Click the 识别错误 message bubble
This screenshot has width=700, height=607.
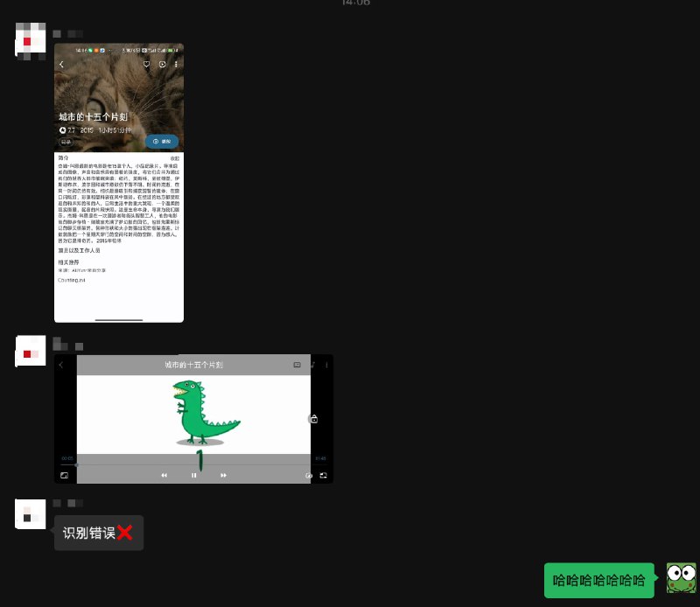pos(98,533)
